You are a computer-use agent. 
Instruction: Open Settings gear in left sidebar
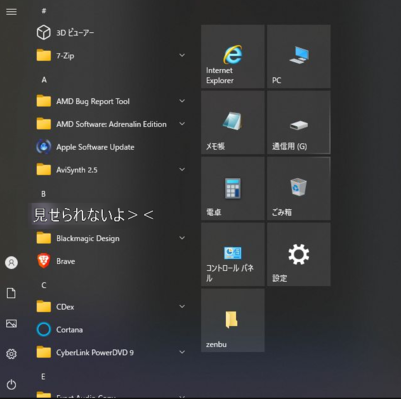pos(11,354)
